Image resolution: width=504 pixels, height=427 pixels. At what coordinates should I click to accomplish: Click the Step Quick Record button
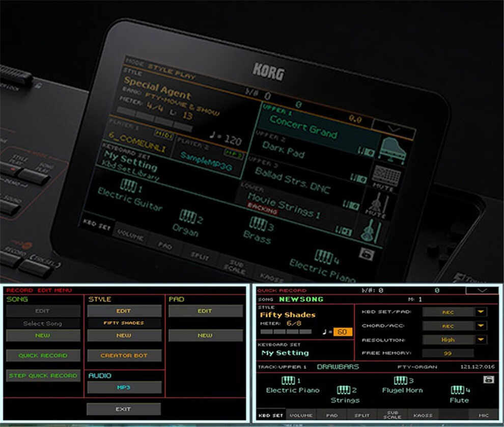(43, 376)
